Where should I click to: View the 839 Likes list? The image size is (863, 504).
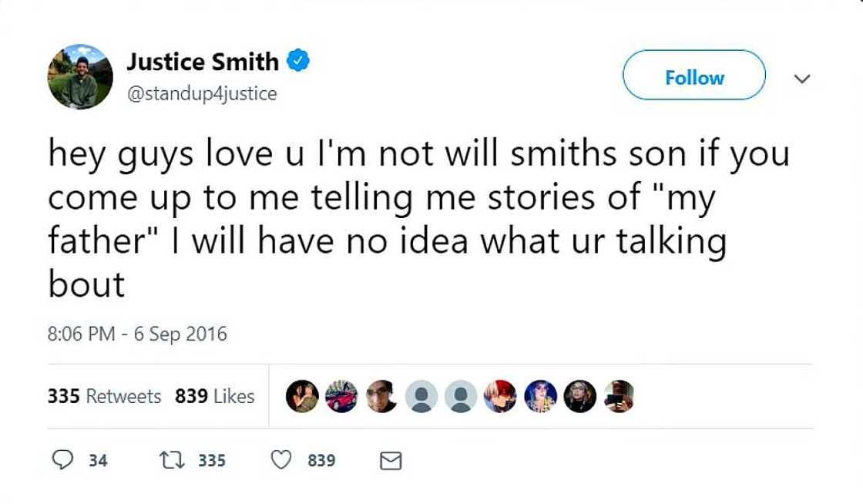[214, 396]
